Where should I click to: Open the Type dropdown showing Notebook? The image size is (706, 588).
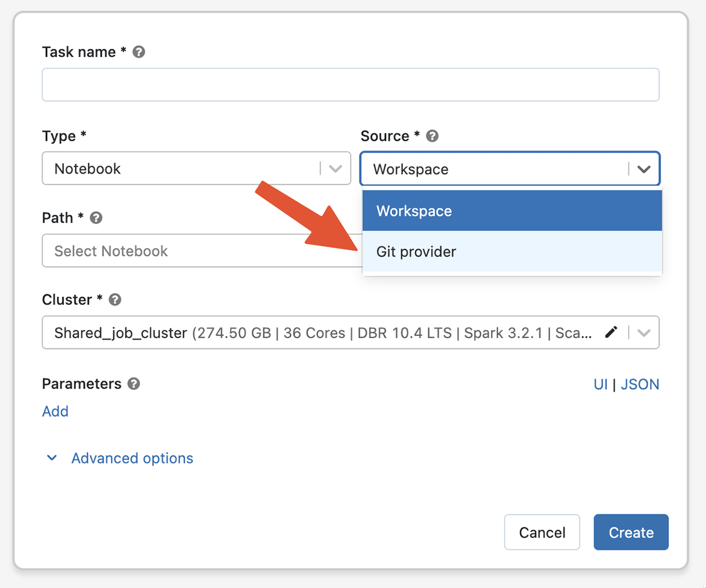[196, 168]
